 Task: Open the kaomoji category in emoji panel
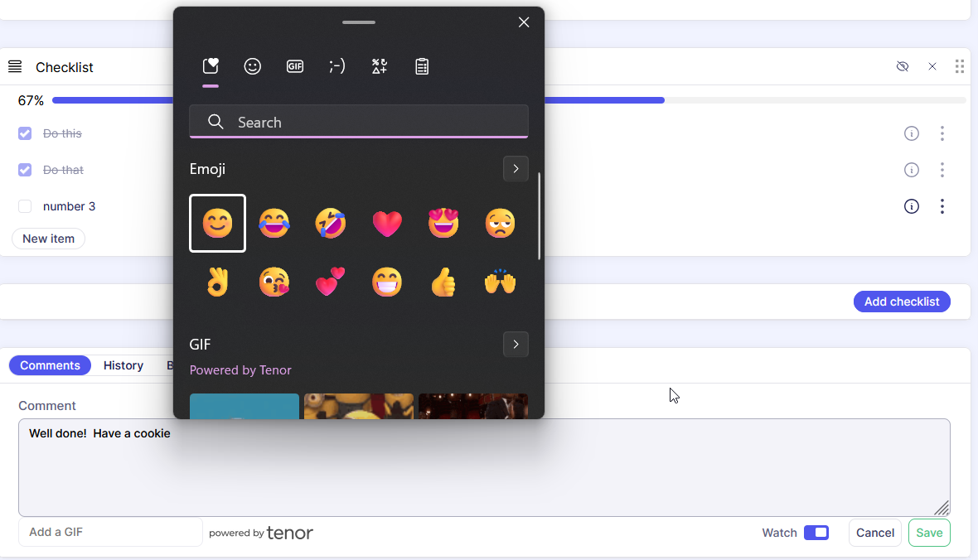(x=336, y=67)
